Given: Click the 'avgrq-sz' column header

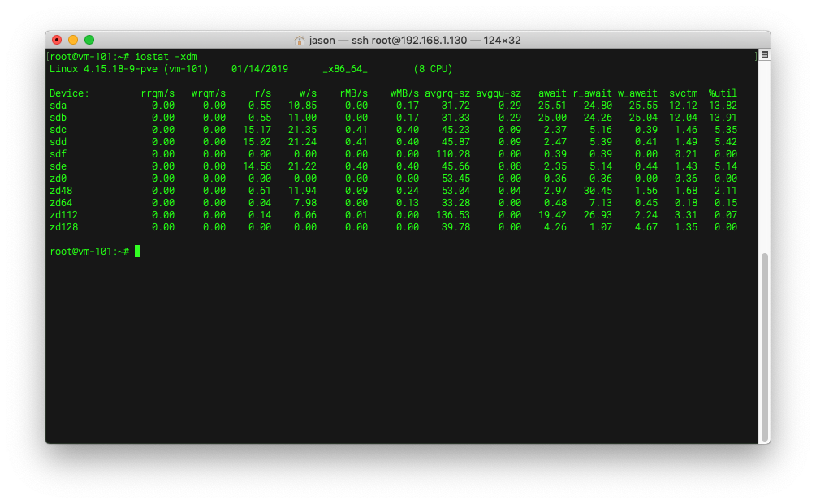Looking at the screenshot, I should tap(447, 93).
